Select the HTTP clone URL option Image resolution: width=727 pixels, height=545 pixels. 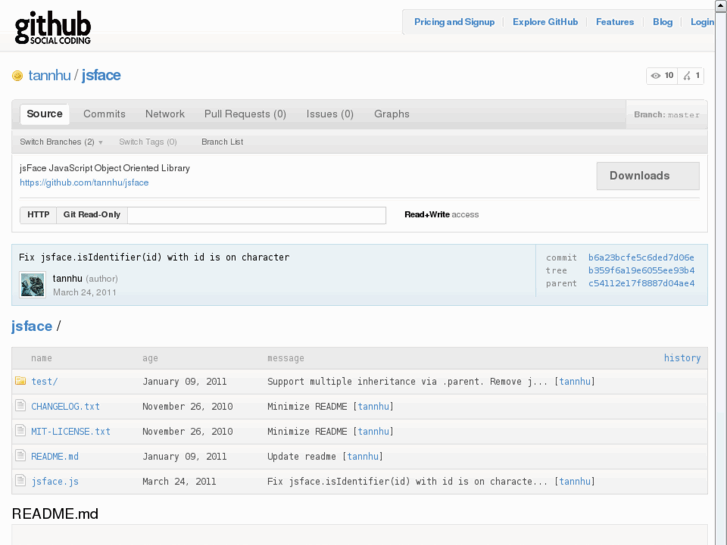pyautogui.click(x=38, y=215)
